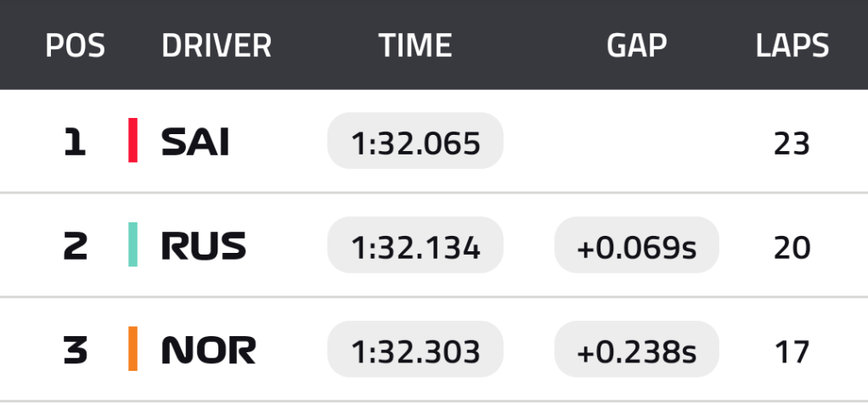Select driver NOR's name

pos(209,350)
